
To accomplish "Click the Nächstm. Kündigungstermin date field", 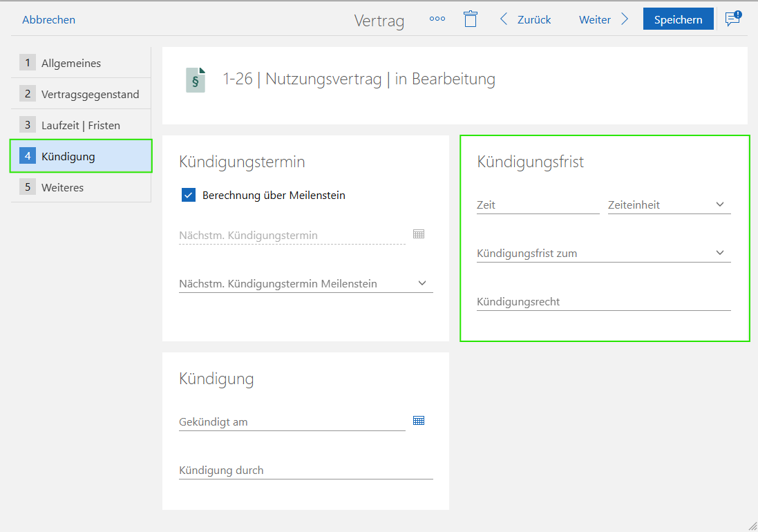I will 292,236.
